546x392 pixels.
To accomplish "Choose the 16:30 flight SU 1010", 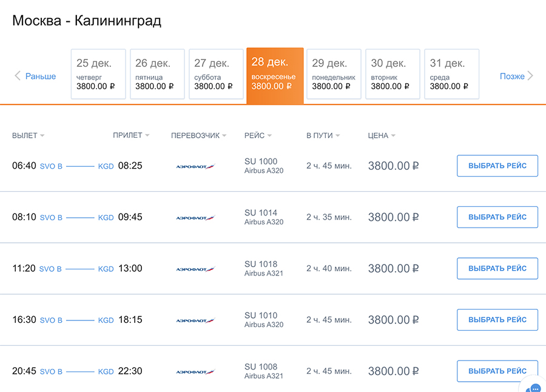I will click(x=497, y=320).
